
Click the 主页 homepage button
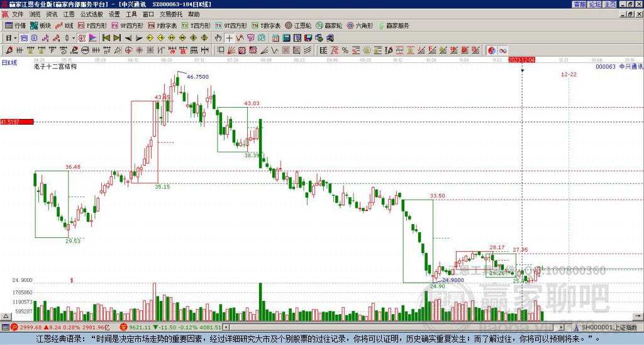coord(610,4)
